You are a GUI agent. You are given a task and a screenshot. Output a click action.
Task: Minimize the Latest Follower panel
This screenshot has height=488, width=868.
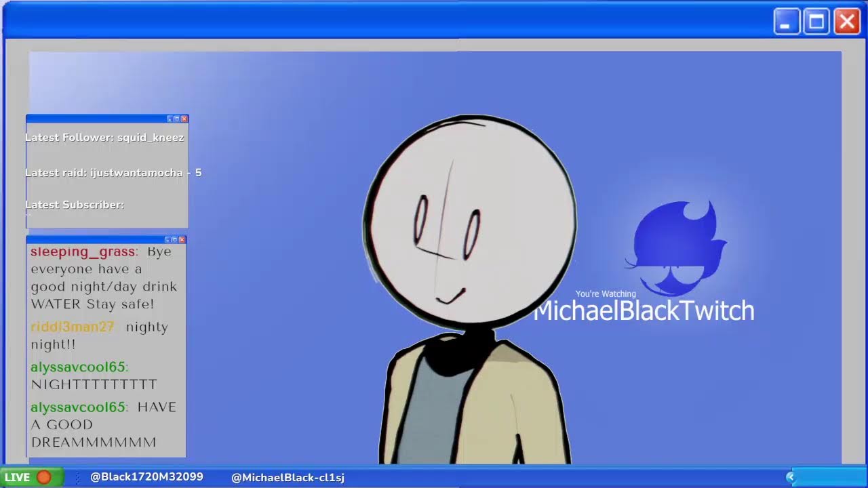click(170, 119)
